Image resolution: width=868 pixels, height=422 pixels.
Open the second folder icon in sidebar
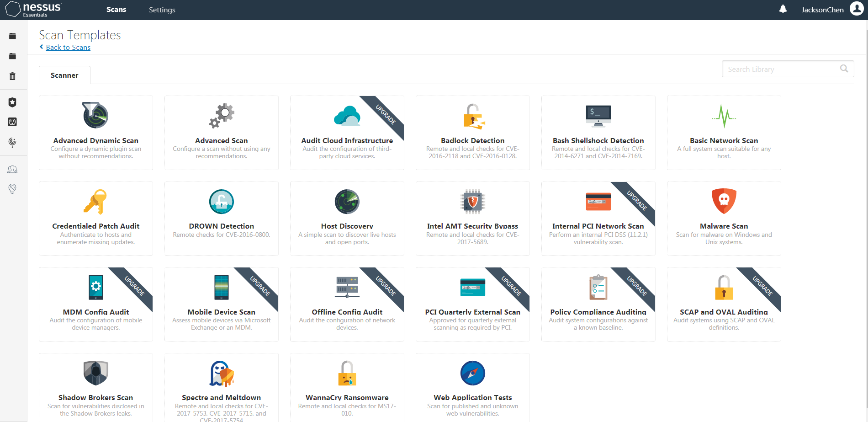(12, 56)
